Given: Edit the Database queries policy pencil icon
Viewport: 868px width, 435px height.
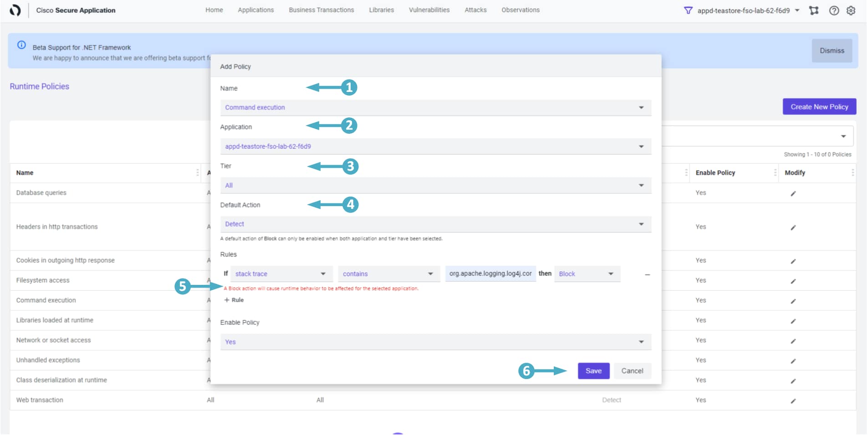Looking at the screenshot, I should tap(793, 193).
